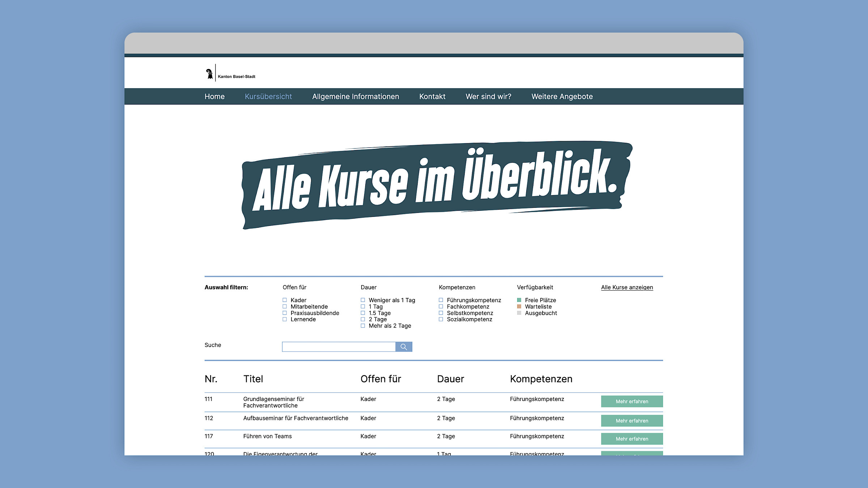The image size is (868, 488).
Task: Open the Home menu item
Action: click(214, 97)
